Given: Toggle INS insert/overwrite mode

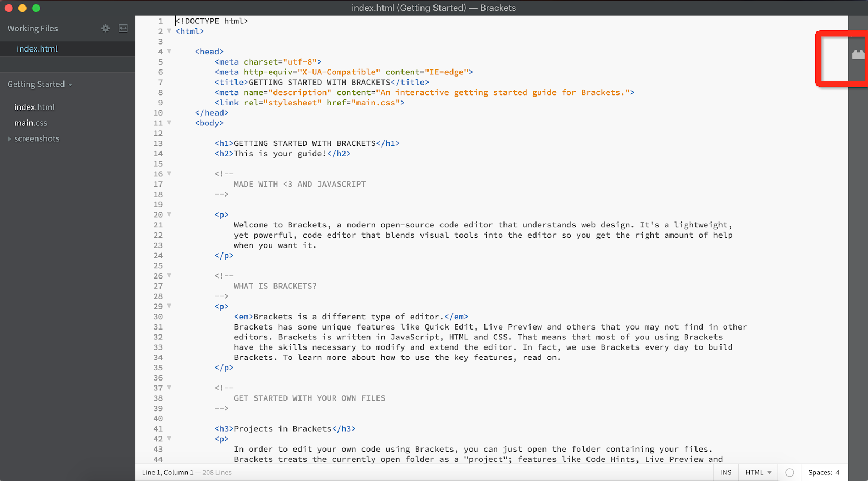Looking at the screenshot, I should tap(726, 472).
